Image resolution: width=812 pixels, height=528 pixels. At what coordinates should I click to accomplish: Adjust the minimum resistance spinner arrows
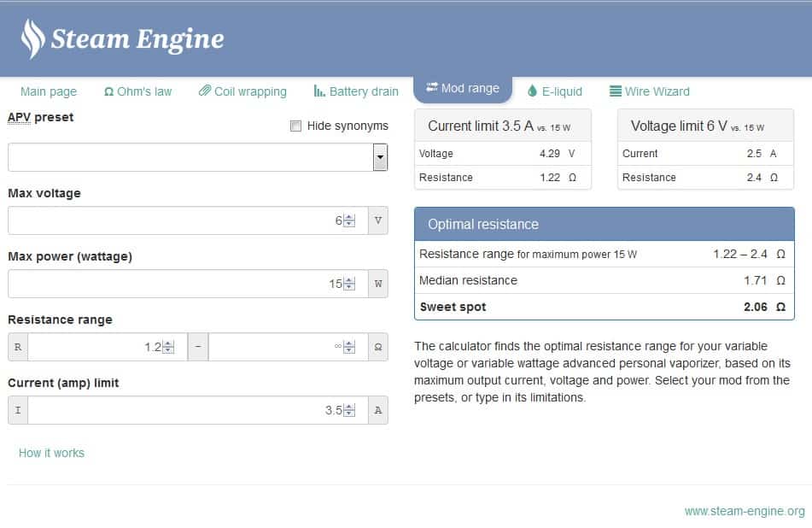click(x=168, y=347)
